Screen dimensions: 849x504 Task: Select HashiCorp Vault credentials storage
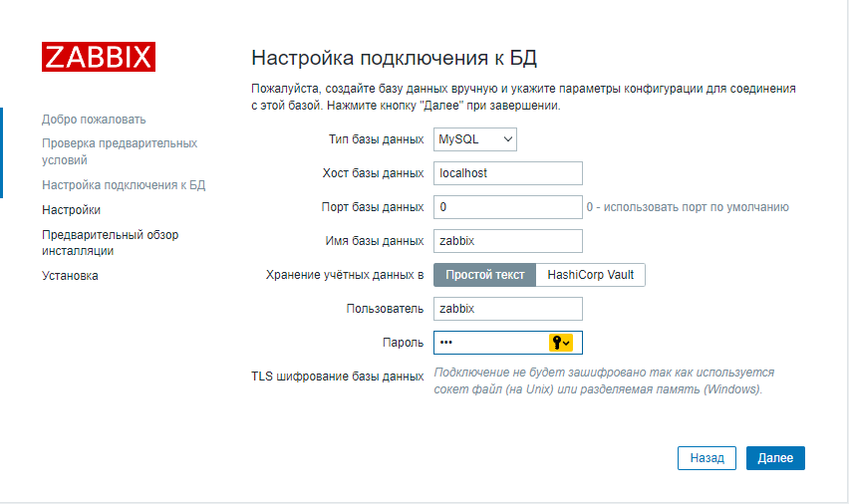tap(590, 275)
